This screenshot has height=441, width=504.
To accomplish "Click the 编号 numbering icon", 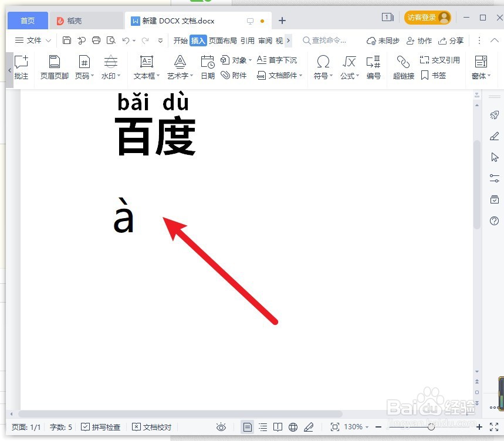I will (373, 67).
